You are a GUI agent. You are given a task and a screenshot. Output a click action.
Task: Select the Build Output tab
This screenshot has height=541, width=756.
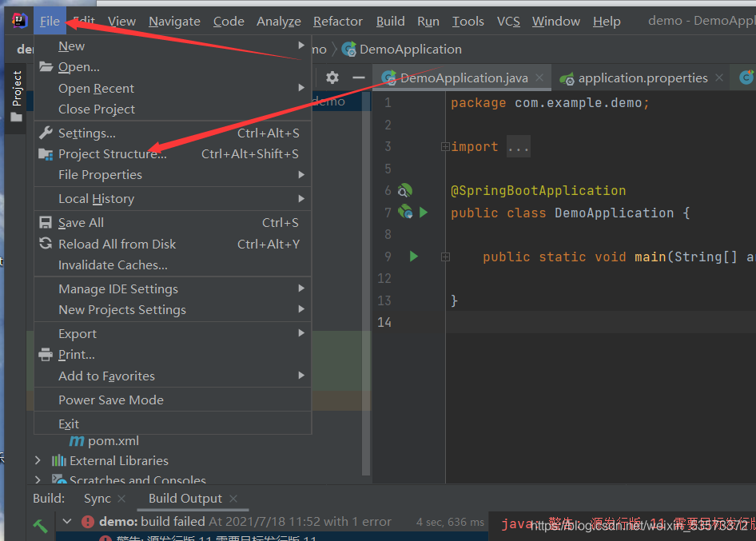(x=185, y=499)
